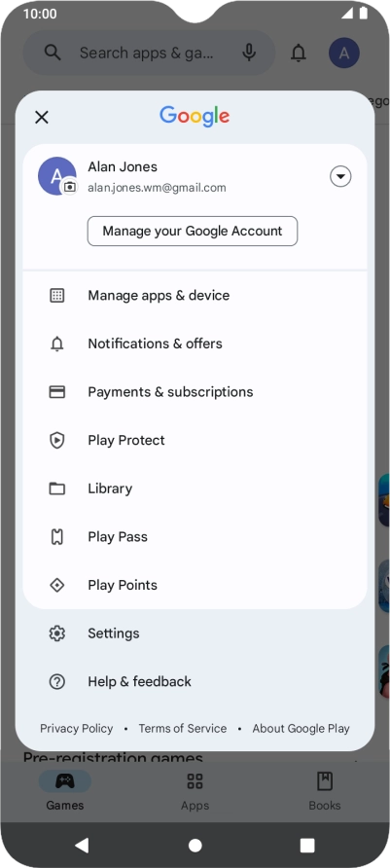Screen dimensions: 390x868
Task: Open Help & feedback question icon
Action: 57,682
